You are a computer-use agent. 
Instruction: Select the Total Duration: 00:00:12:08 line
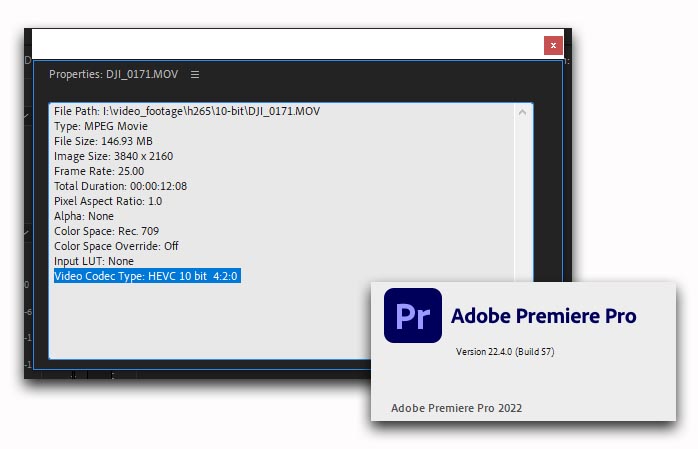[120, 186]
